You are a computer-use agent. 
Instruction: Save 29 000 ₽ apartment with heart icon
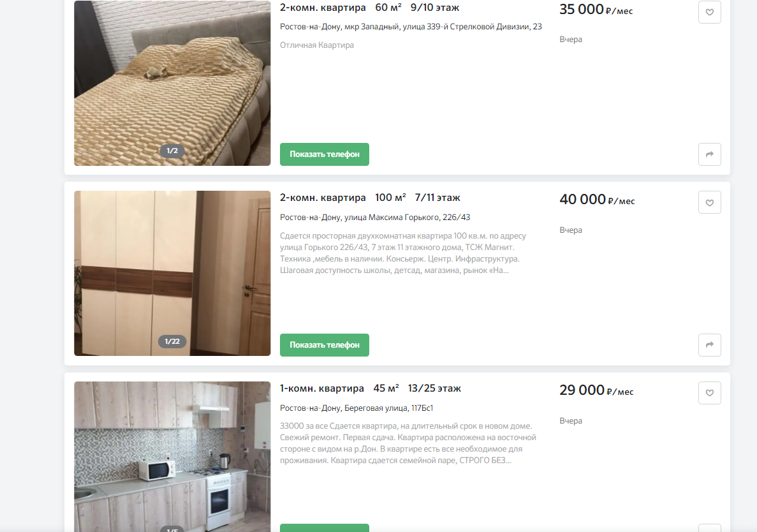pos(709,392)
